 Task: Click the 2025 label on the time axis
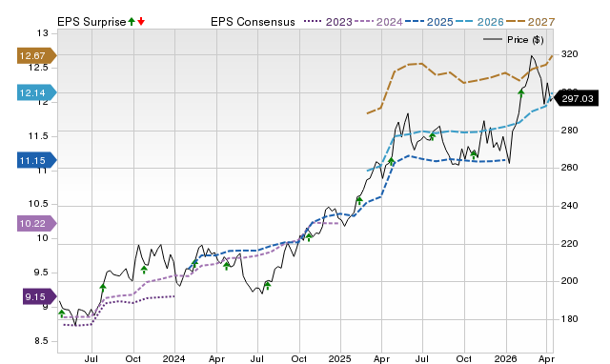(x=339, y=358)
